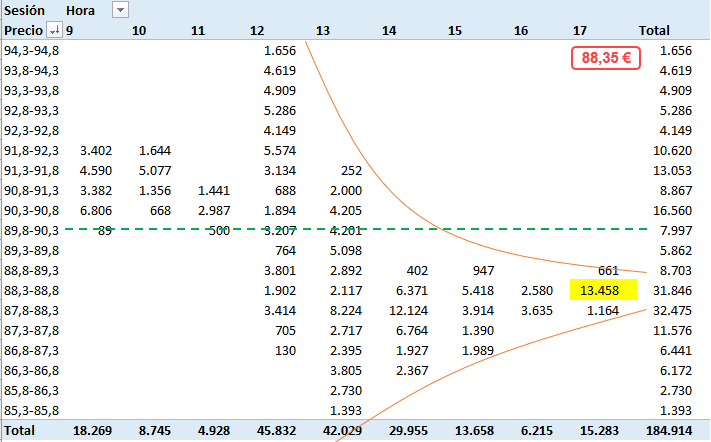Viewport: 711px width, 442px height.
Task: Open the Hora column filter dropdown
Action: tap(120, 10)
